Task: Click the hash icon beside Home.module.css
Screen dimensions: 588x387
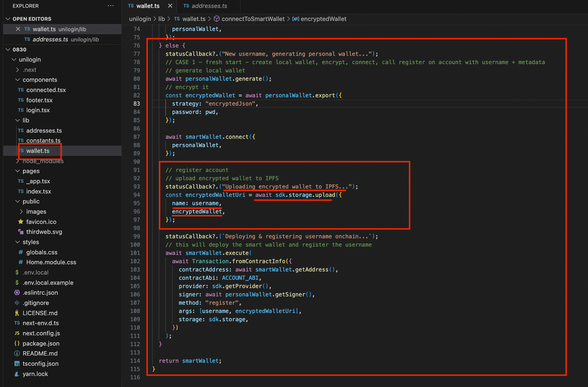Action: click(x=21, y=262)
